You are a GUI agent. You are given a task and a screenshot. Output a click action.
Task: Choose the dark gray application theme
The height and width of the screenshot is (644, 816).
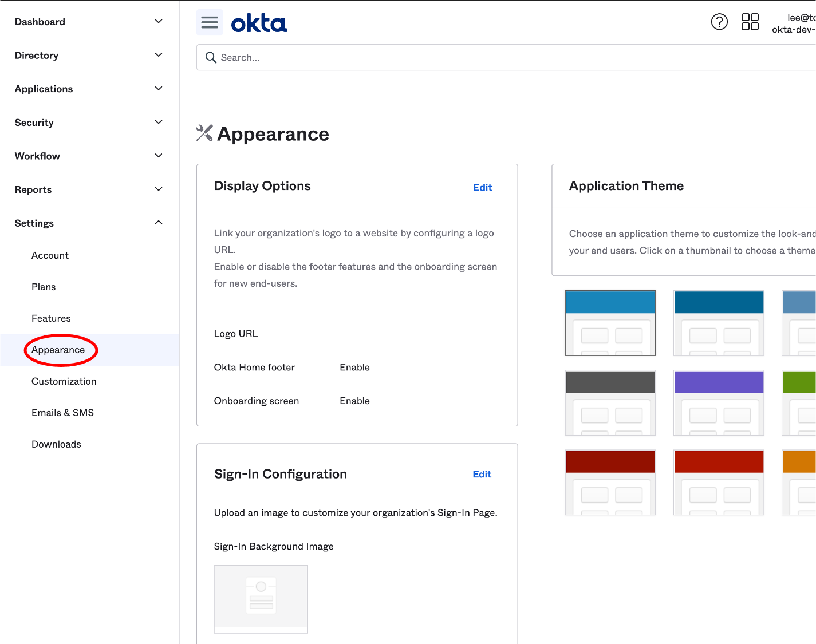coord(610,403)
